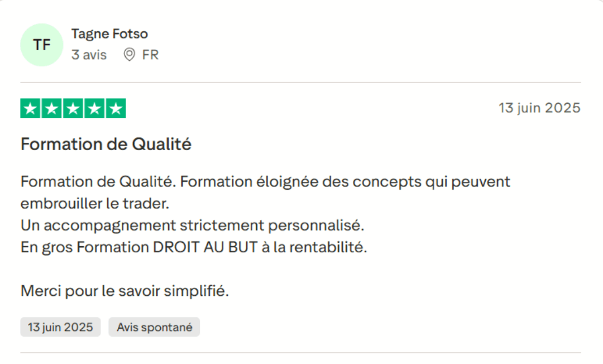Viewport: 603px width, 364px height.
Task: Open the "Formation de Qualité" bold review title
Action: coord(106,145)
